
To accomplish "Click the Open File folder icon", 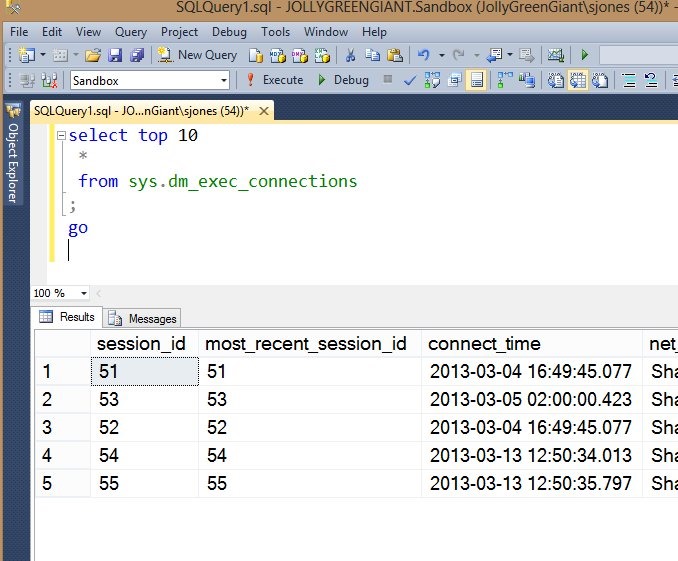I will [x=92, y=55].
